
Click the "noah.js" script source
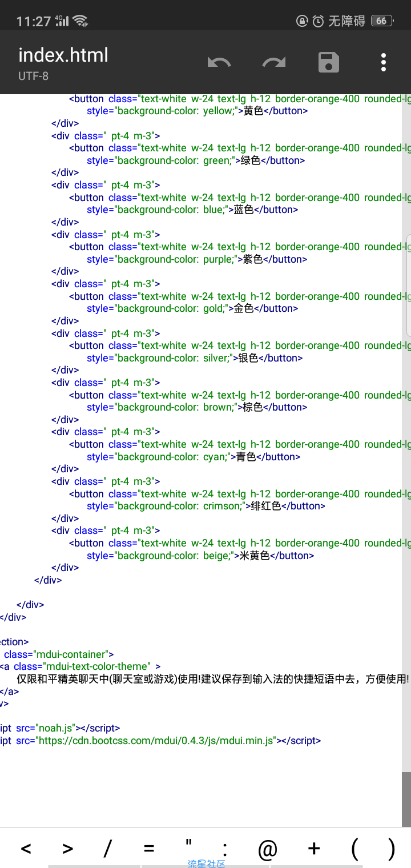point(57,728)
